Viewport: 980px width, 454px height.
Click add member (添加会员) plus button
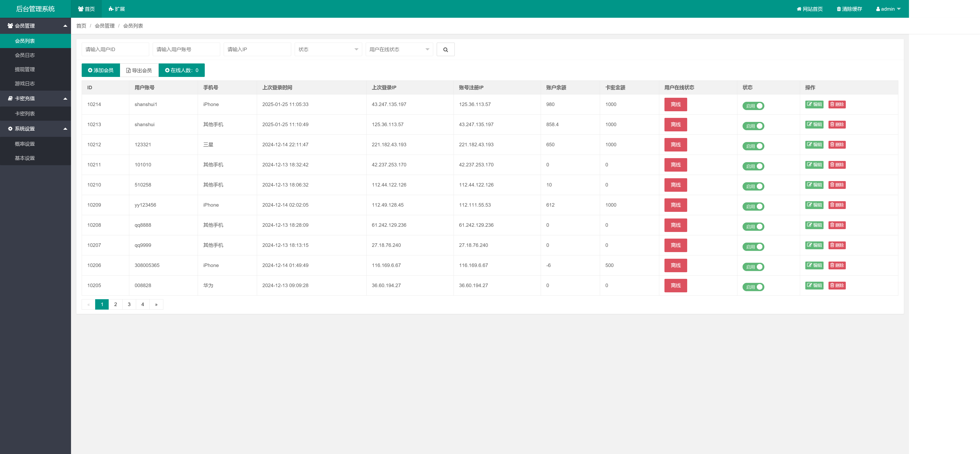(100, 70)
